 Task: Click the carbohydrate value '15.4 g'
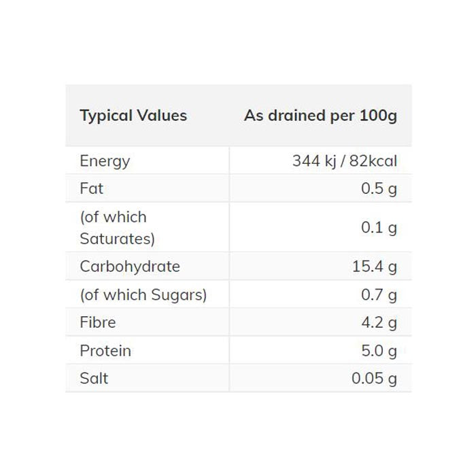pyautogui.click(x=375, y=267)
